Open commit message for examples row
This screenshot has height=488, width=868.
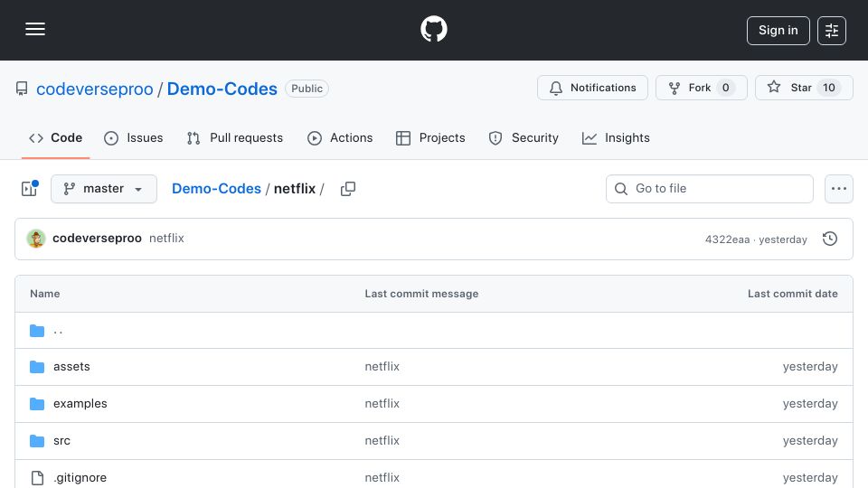(x=382, y=403)
